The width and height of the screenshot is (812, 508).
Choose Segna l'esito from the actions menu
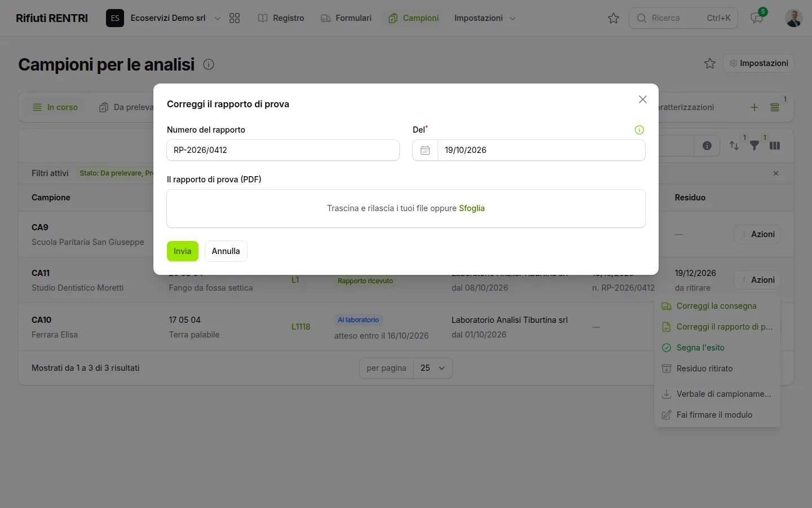(717, 348)
